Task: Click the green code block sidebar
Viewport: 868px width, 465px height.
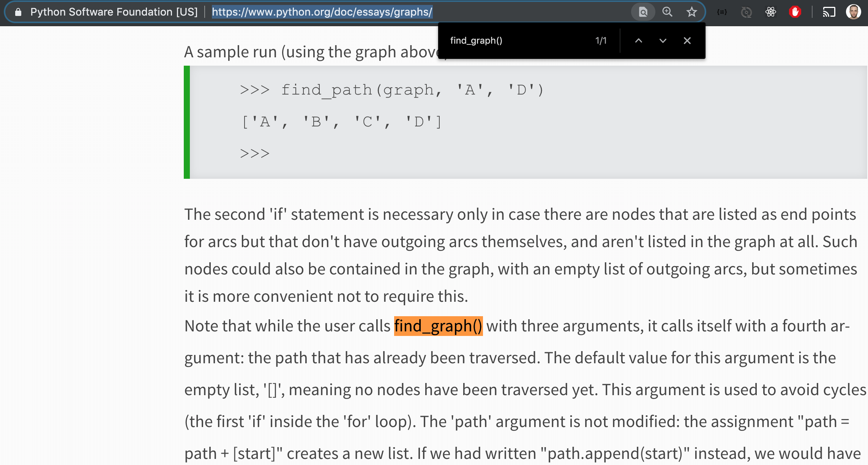Action: coord(187,122)
